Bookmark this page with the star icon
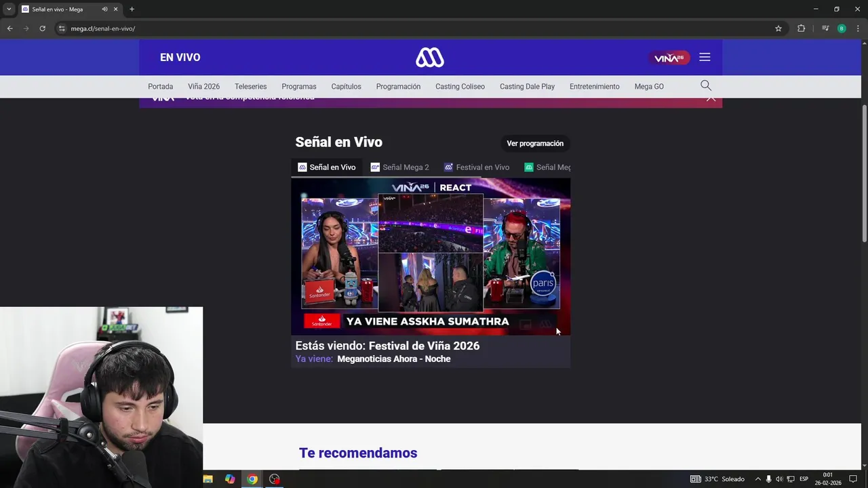868x488 pixels. point(778,28)
